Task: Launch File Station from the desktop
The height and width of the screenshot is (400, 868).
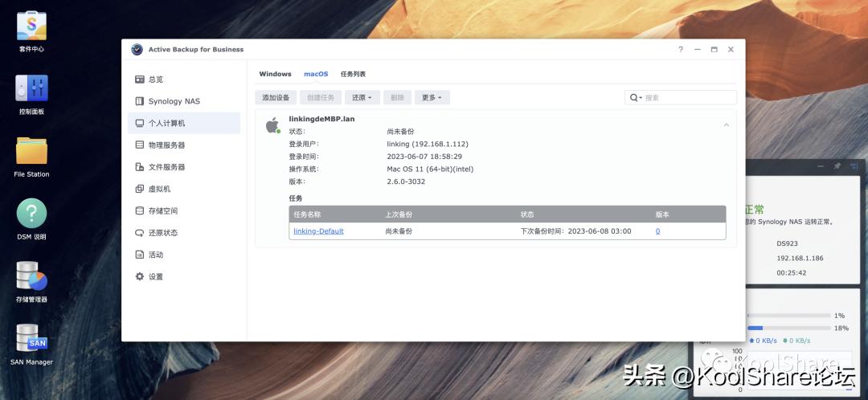Action: [x=31, y=150]
